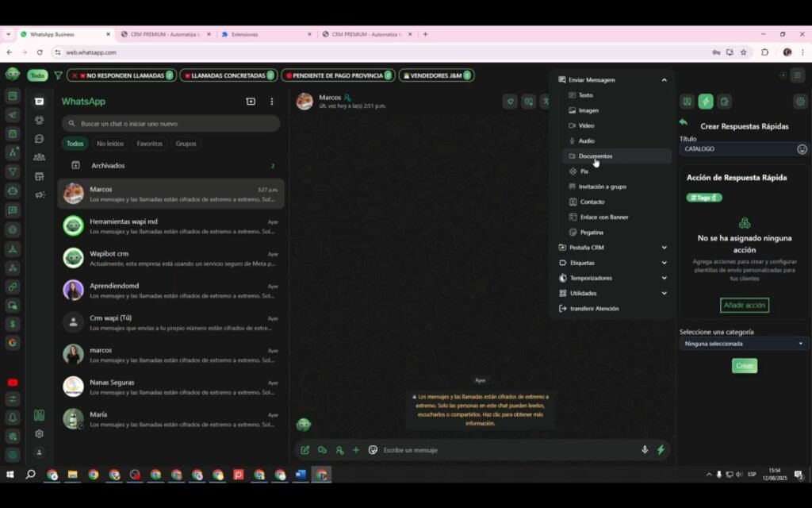
Task: Click the funnel filter icon next to Todo
Action: 58,75
